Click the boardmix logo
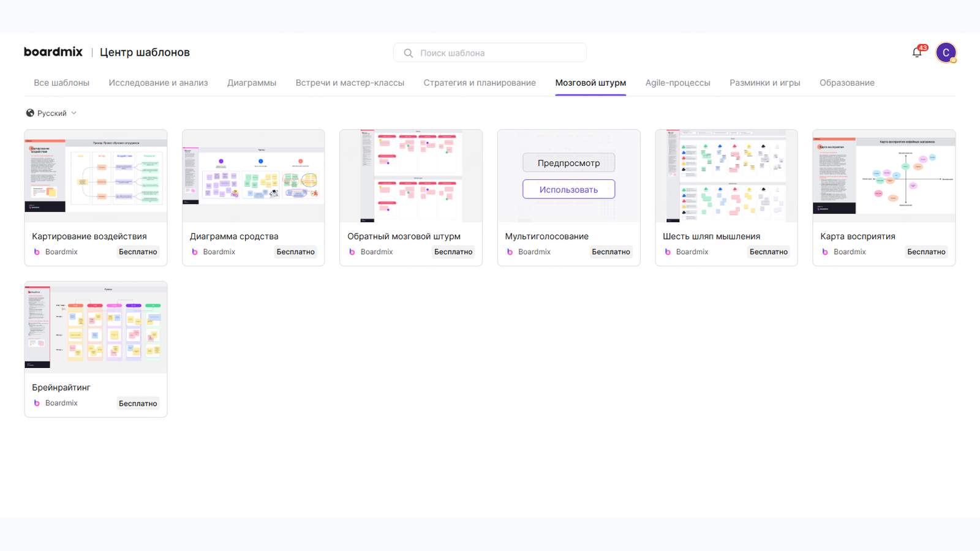 (x=53, y=52)
